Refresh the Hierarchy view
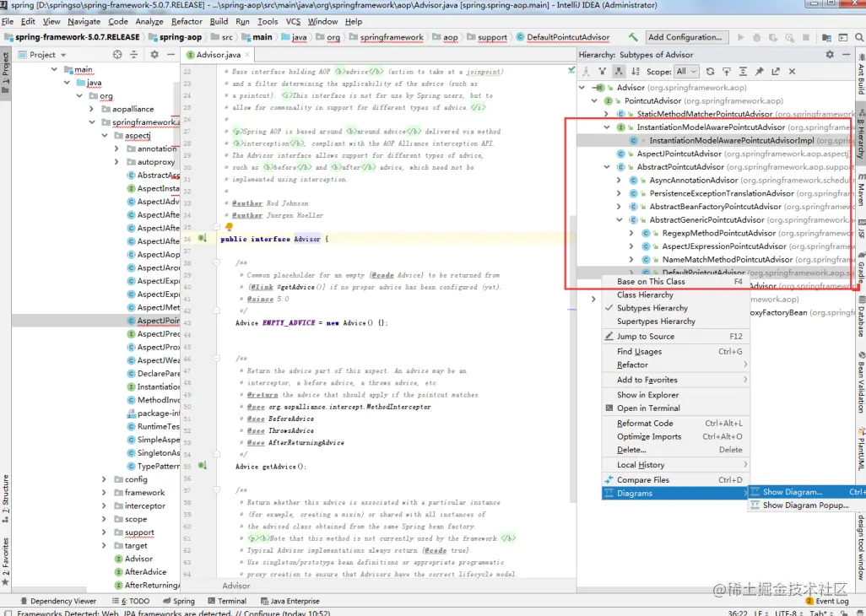The image size is (866, 616). point(710,71)
